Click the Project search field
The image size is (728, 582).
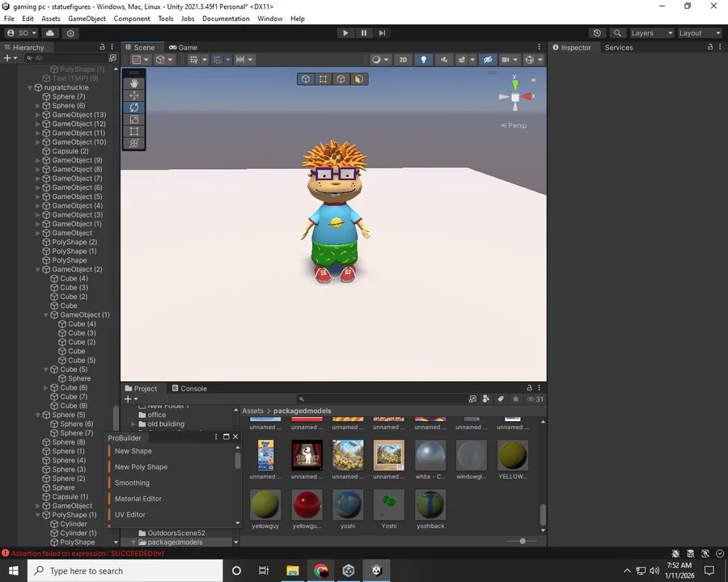point(383,399)
